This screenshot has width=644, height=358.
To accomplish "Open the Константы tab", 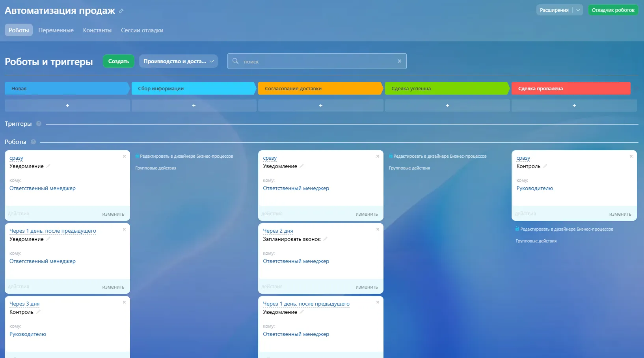I will (97, 30).
